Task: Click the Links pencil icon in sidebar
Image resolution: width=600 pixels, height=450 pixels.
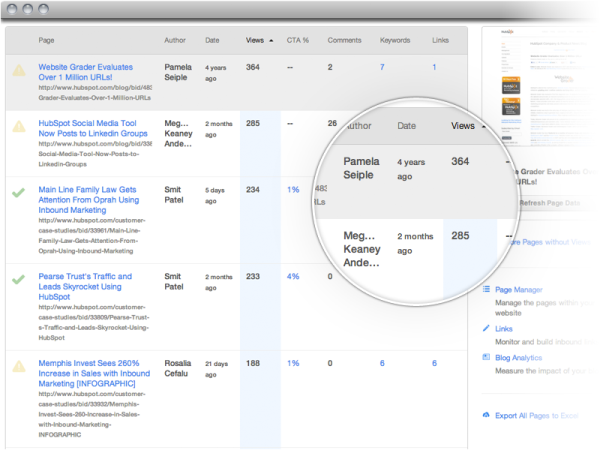Action: (x=487, y=327)
